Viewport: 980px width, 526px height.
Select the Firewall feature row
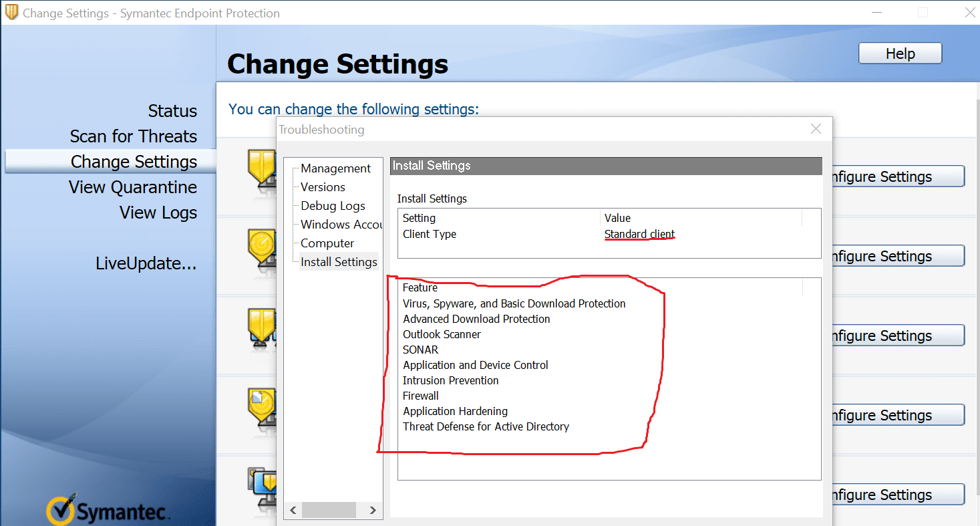coord(421,396)
